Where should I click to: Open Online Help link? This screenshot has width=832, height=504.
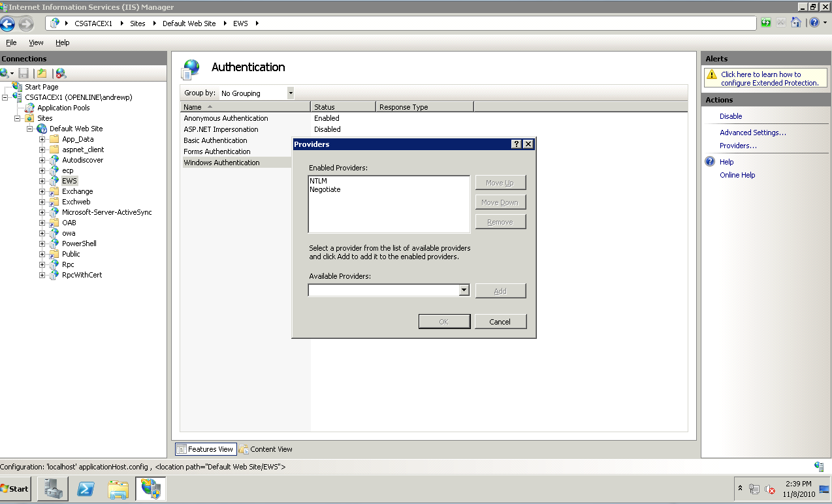737,175
